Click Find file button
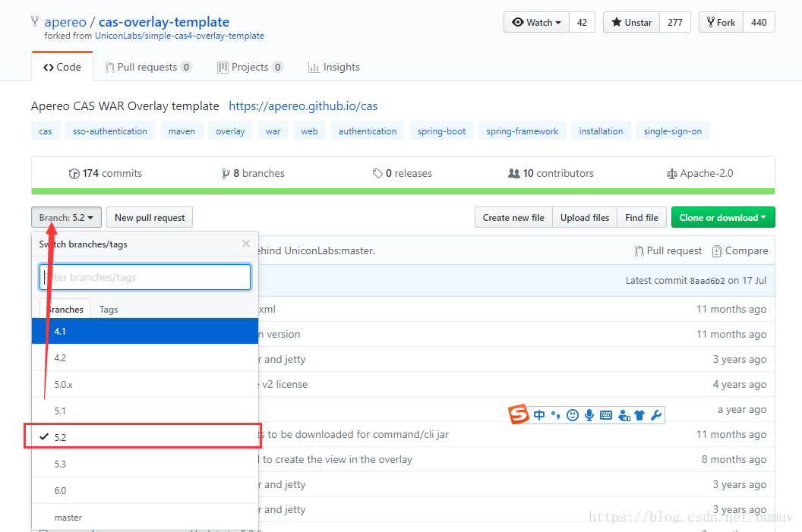802x532 pixels. (642, 217)
